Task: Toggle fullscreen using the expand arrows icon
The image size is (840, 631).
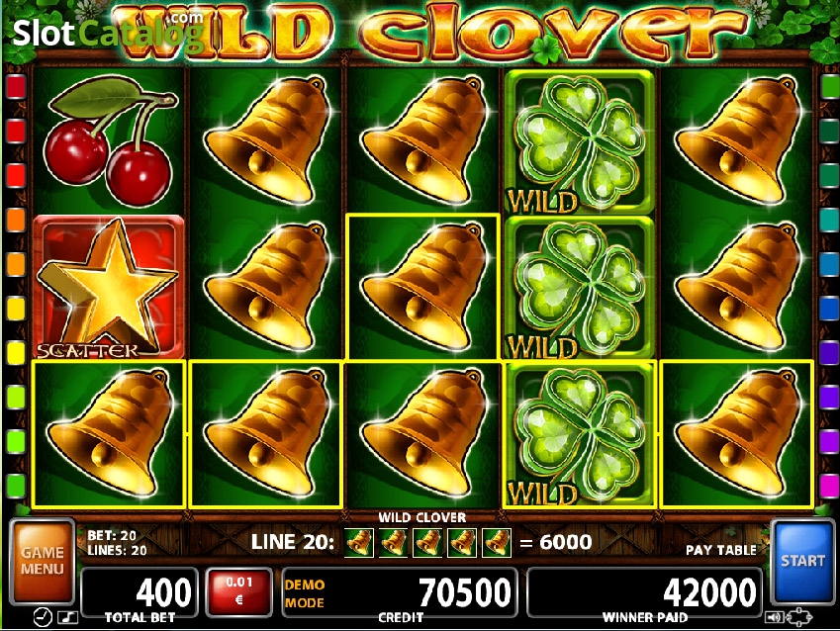Action: (799, 617)
